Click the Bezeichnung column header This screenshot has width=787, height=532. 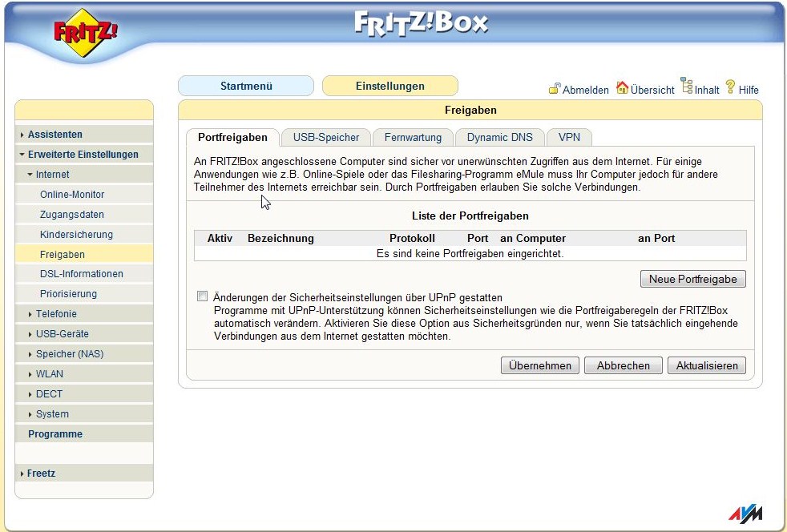(280, 239)
